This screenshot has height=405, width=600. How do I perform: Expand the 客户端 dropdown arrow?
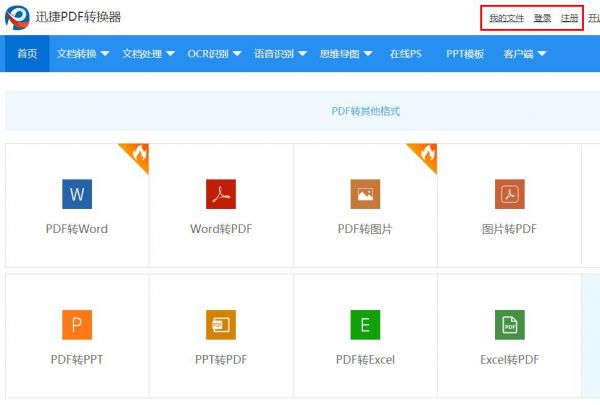click(x=542, y=54)
